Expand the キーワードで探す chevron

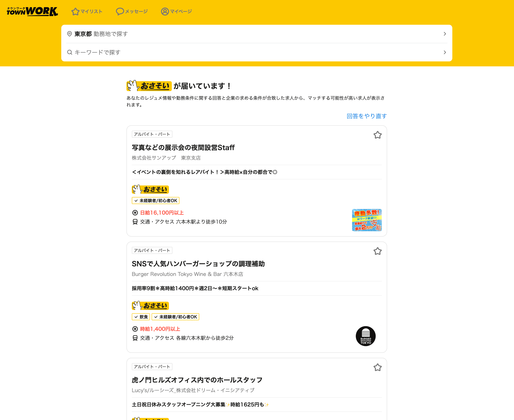[444, 52]
